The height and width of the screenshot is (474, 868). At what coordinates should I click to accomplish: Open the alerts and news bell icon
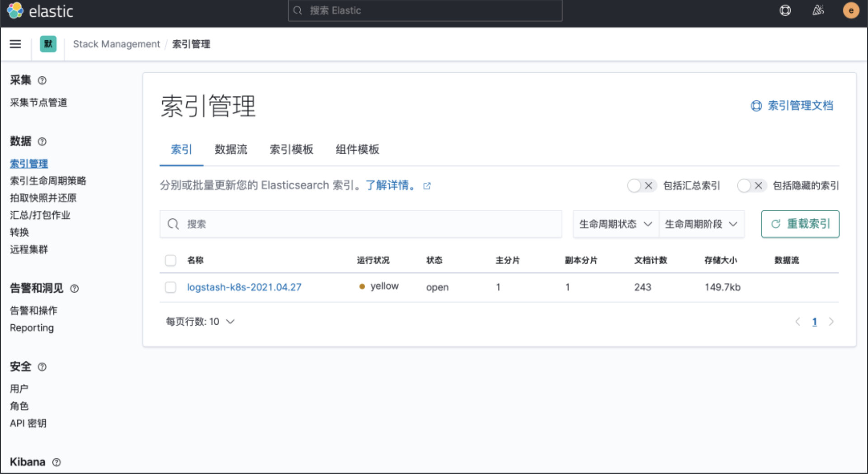pos(818,10)
